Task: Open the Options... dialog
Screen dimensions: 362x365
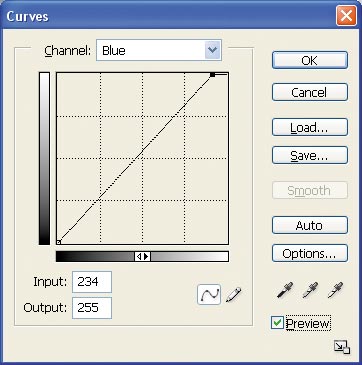Action: coord(310,254)
